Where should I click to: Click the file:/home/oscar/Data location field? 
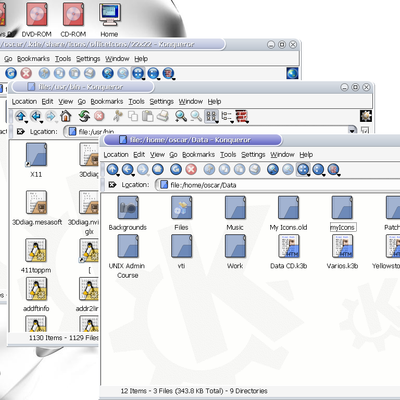pyautogui.click(x=278, y=185)
